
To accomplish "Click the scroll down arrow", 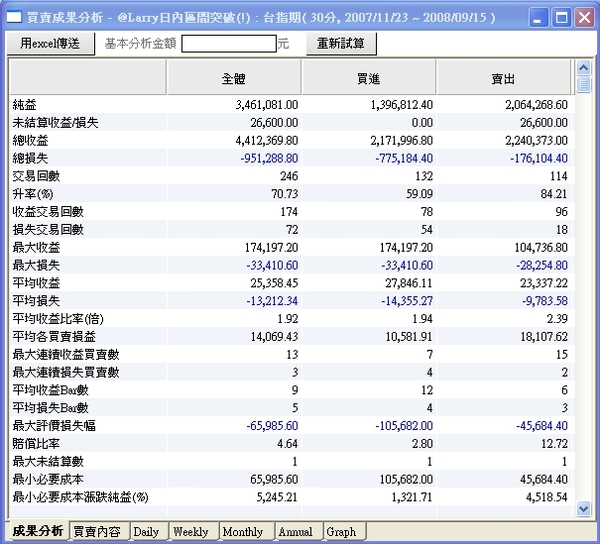I will 584,508.
